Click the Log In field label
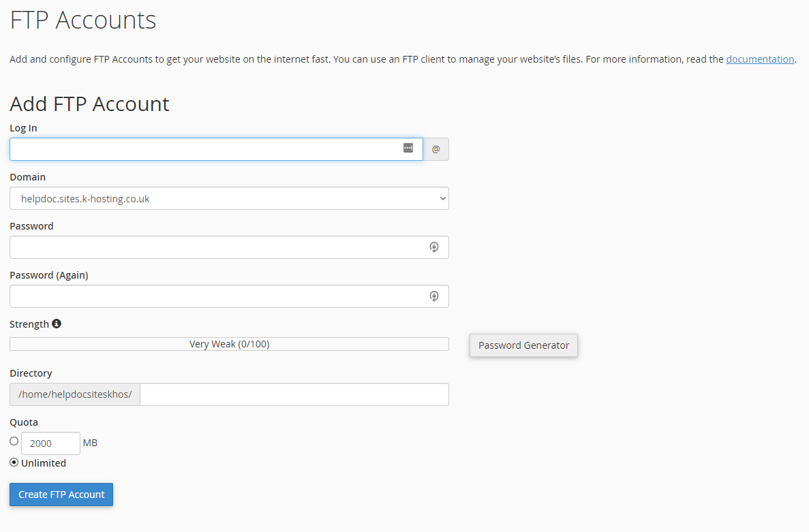 tap(23, 128)
